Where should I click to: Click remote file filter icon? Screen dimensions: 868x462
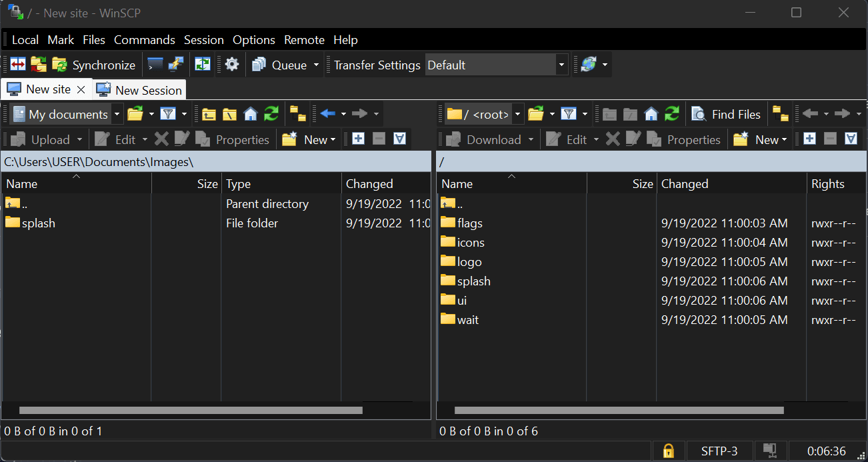pyautogui.click(x=568, y=114)
